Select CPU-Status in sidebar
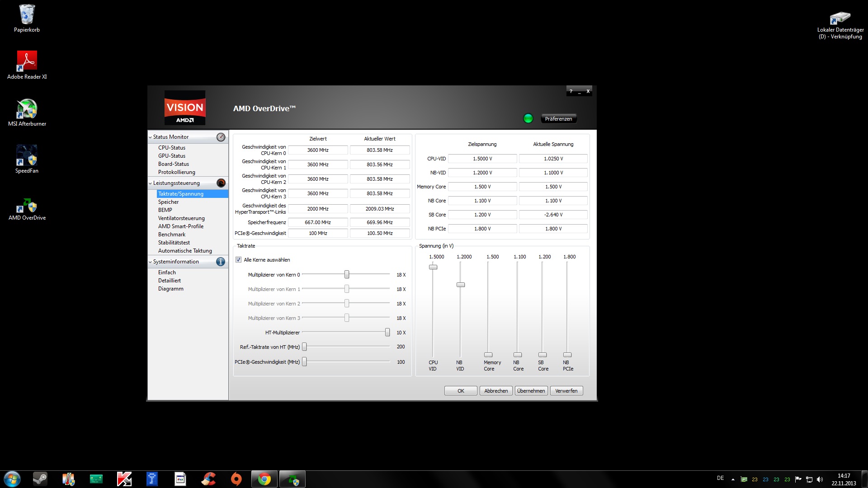The width and height of the screenshot is (868, 488). point(172,148)
